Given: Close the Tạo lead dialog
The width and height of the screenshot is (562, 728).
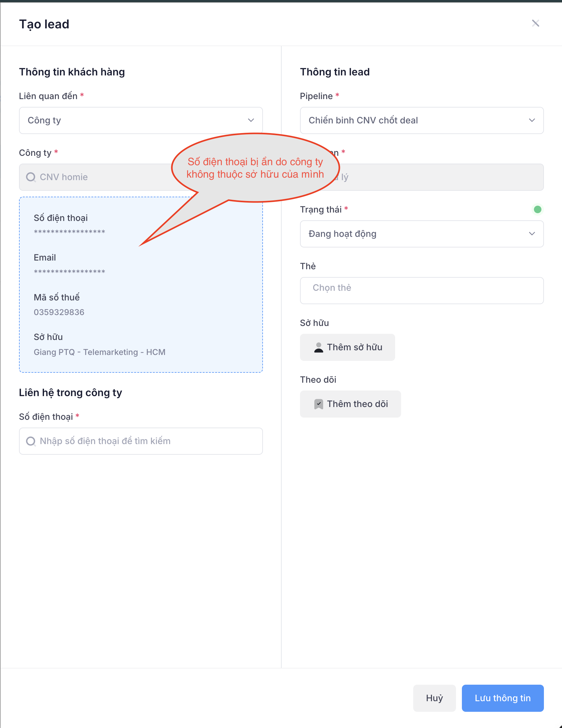Looking at the screenshot, I should [535, 23].
